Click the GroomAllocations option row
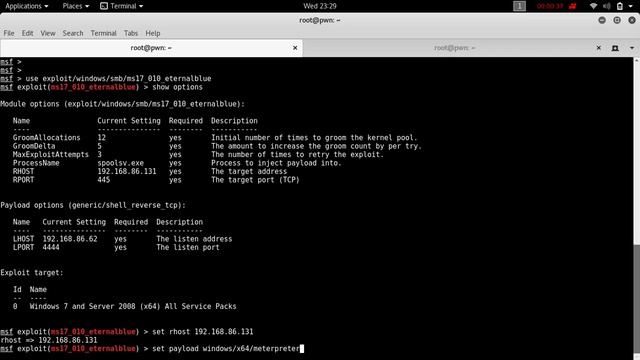 point(215,138)
